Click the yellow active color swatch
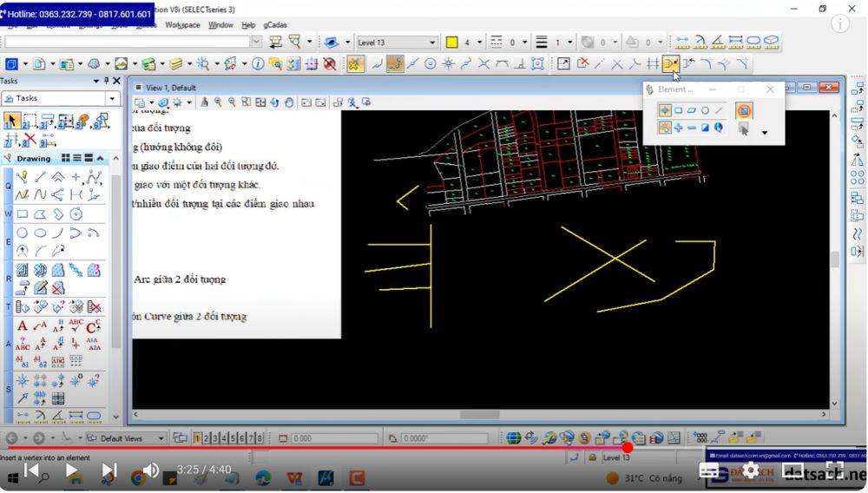Image resolution: width=868 pixels, height=493 pixels. pos(451,42)
